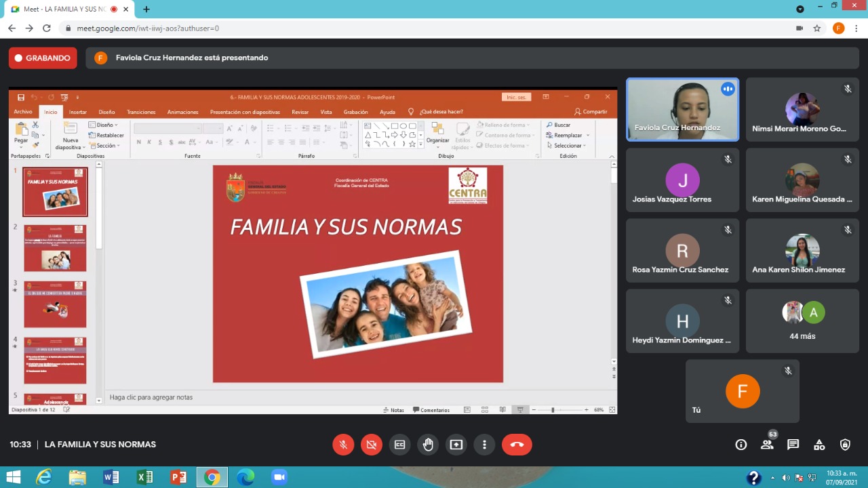Image resolution: width=868 pixels, height=488 pixels.
Task: Turn on your camera in Meet
Action: [x=372, y=445]
